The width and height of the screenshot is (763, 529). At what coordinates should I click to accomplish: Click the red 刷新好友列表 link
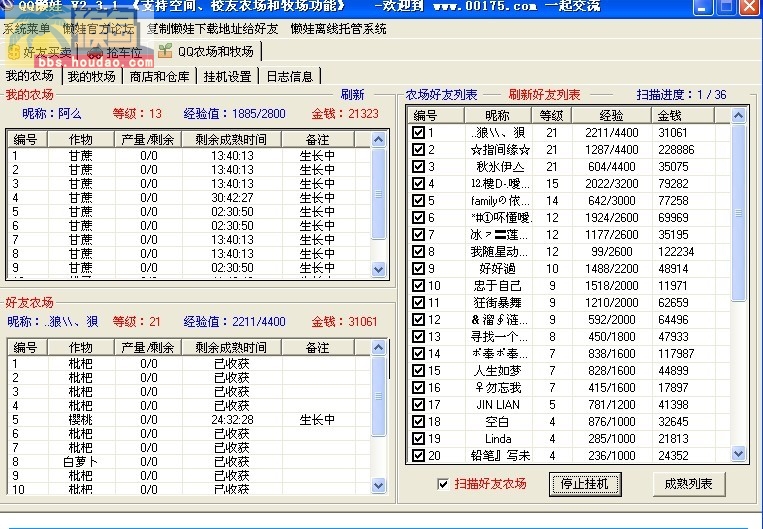(545, 94)
